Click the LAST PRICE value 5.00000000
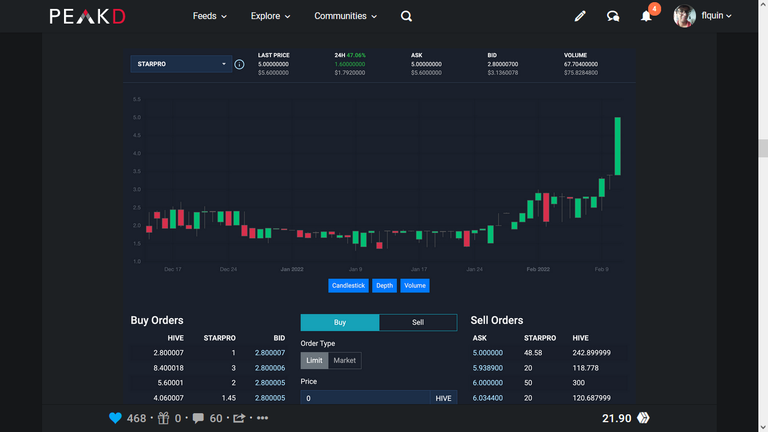This screenshot has width=768, height=432. tap(273, 64)
